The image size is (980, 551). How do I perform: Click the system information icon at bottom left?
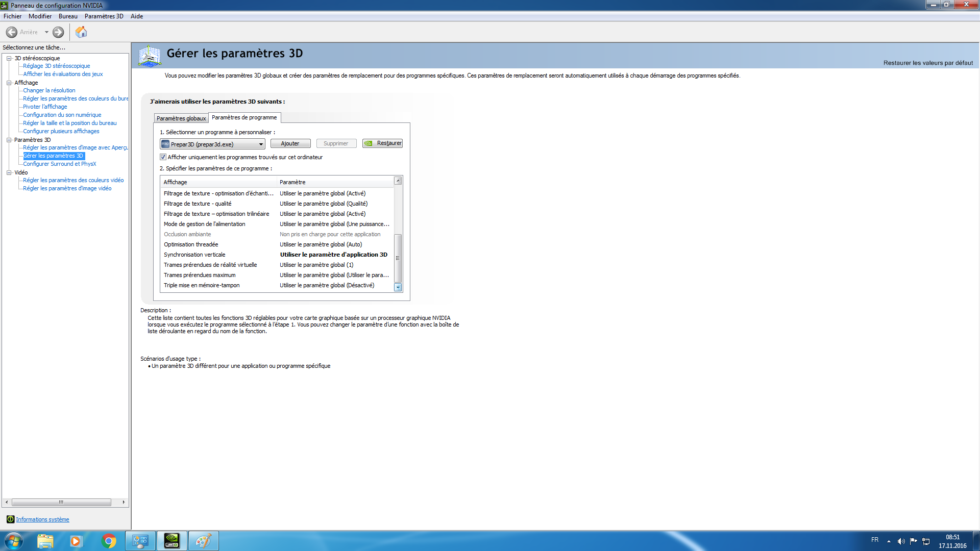point(10,519)
